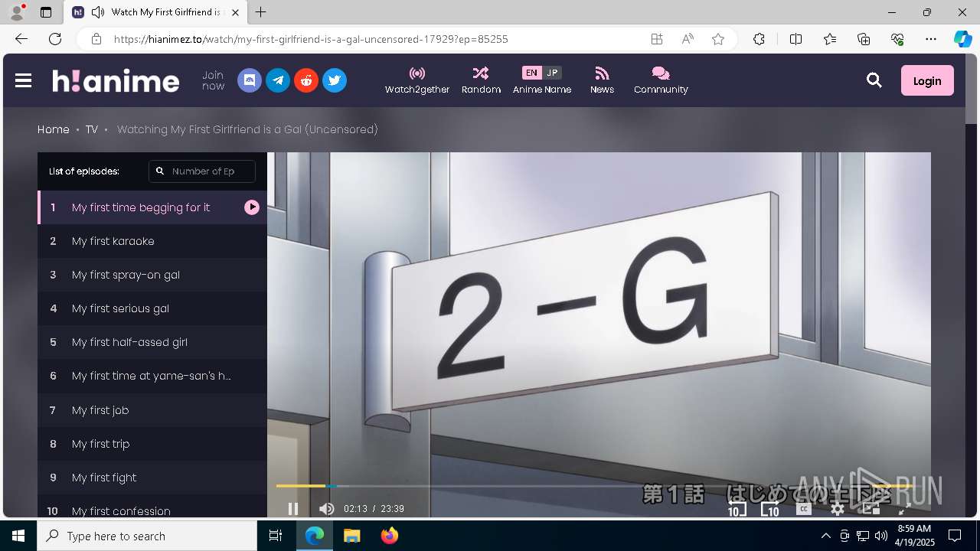This screenshot has width=980, height=551.
Task: Select episode 3 My first spray-on gal
Action: [152, 275]
